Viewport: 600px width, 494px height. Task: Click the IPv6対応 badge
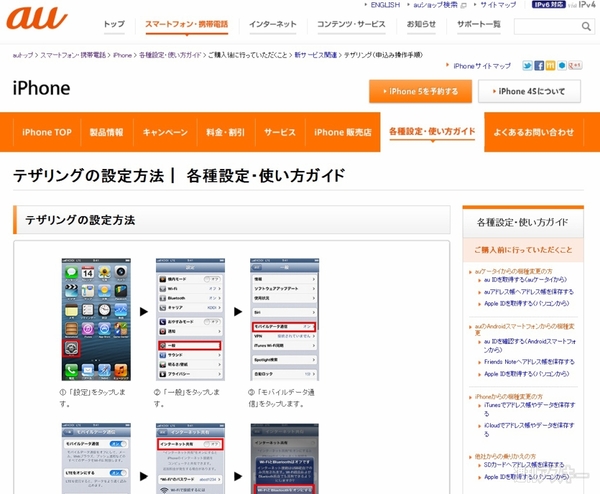548,5
